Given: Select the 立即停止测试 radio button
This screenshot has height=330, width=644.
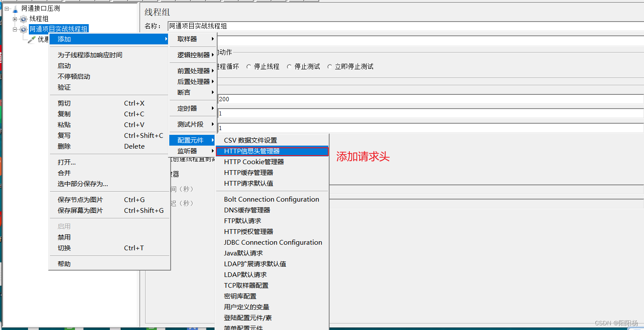Looking at the screenshot, I should [330, 67].
